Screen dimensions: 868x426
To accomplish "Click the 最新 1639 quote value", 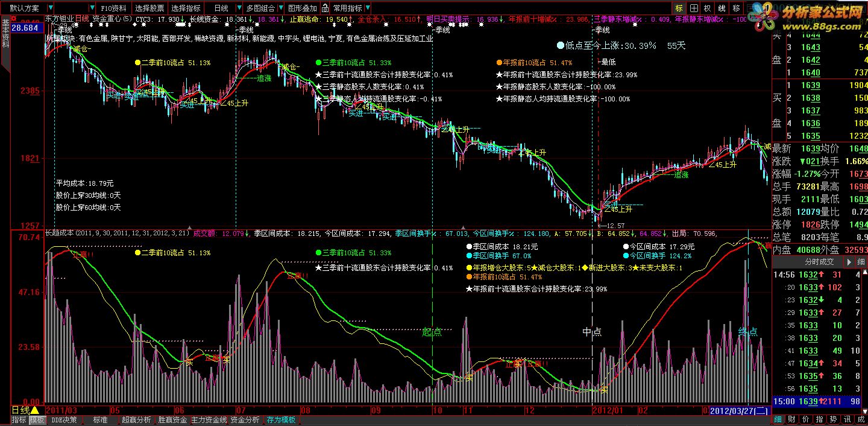I will 811,148.
